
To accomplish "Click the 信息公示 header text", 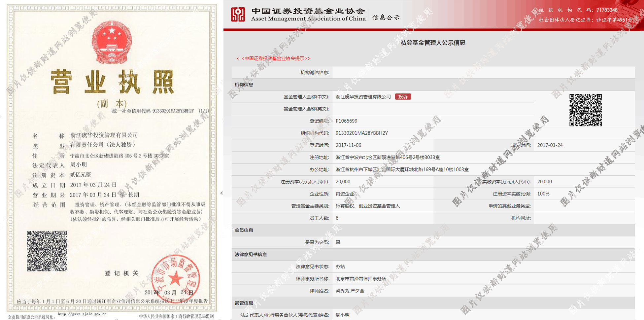I will [x=386, y=18].
